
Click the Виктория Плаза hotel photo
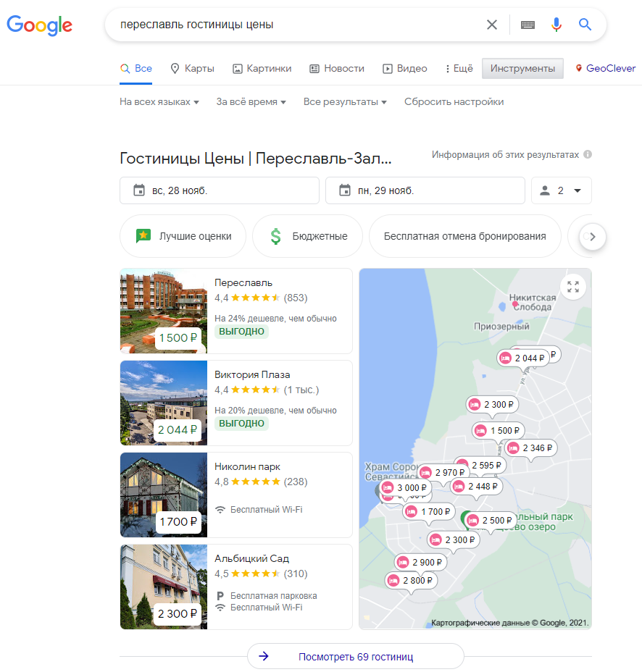point(163,403)
